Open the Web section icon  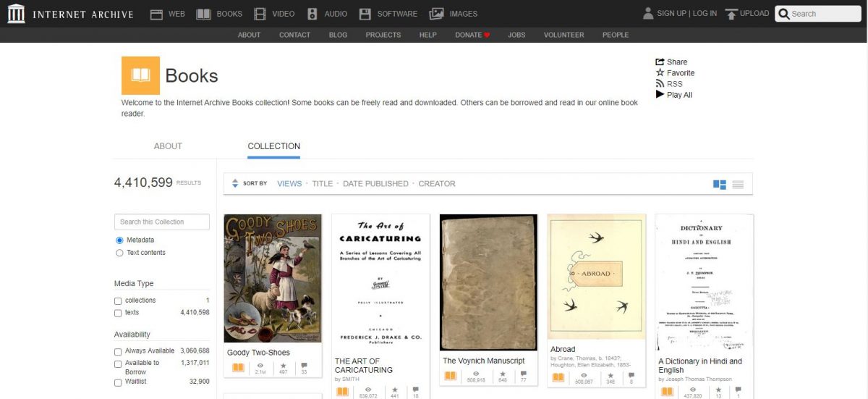pyautogui.click(x=156, y=14)
